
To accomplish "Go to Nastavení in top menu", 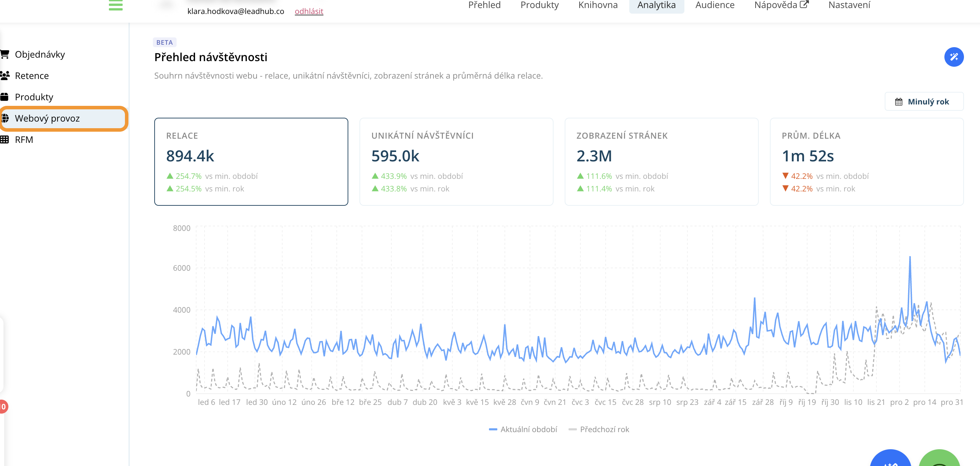I will pos(849,5).
